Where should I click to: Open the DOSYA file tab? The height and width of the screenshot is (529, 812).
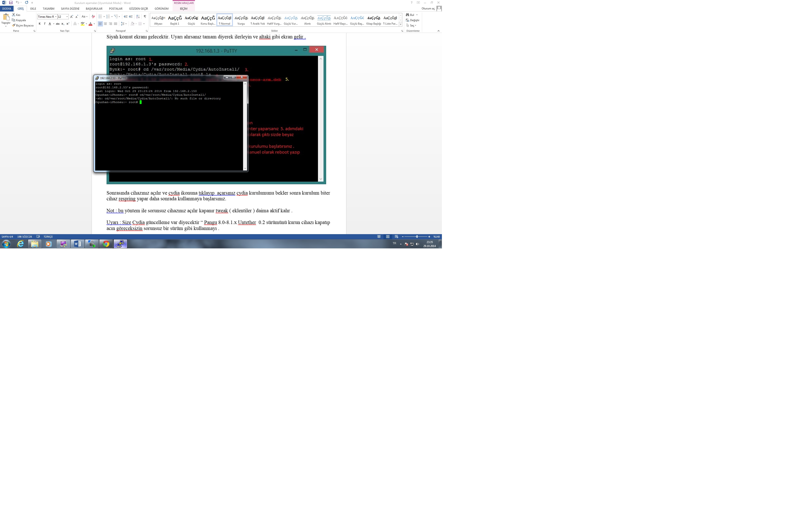click(x=7, y=9)
